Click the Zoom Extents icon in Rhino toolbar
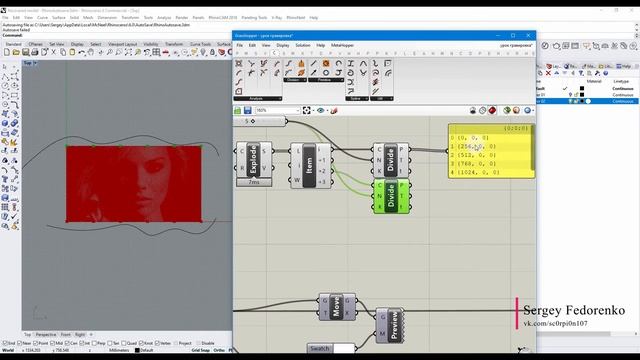Viewport: 640px width, 360px height. [128, 52]
